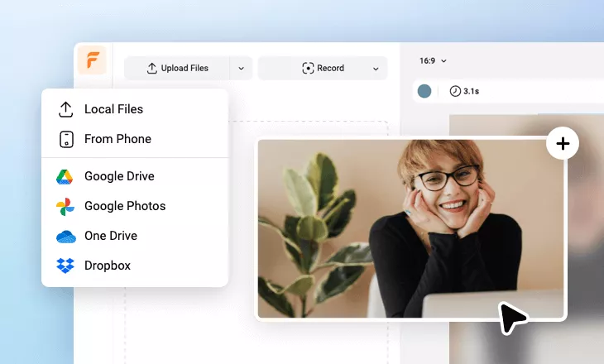Select Google Drive from the upload menu
The height and width of the screenshot is (364, 604).
(x=119, y=176)
